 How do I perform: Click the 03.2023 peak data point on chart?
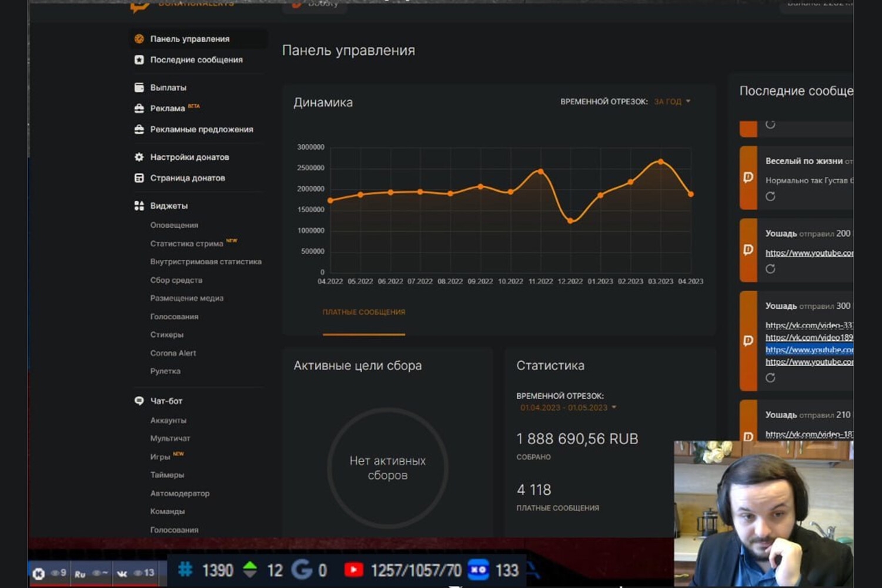[x=661, y=161]
